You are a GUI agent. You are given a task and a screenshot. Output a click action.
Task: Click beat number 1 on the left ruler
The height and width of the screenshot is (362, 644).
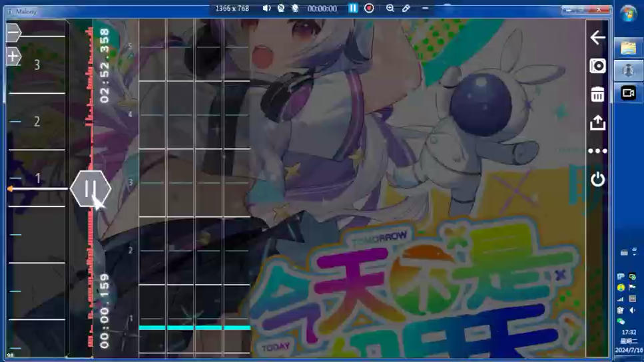pyautogui.click(x=38, y=178)
